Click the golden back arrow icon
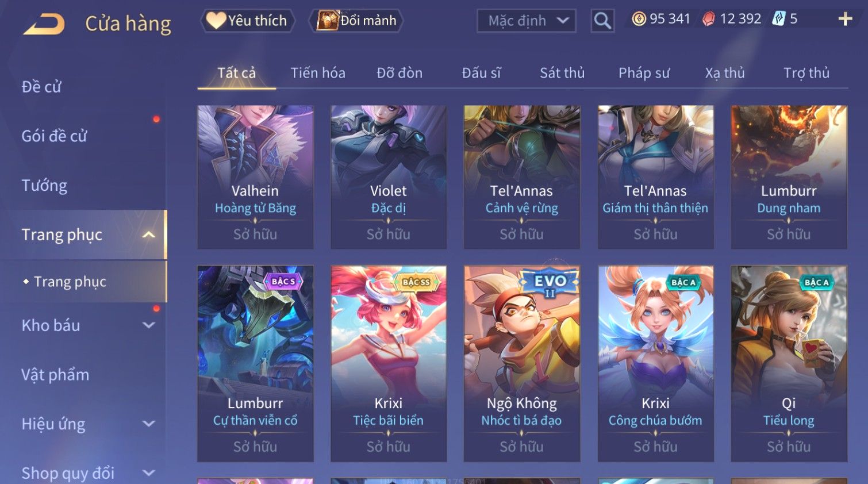Viewport: 868px width, 484px height. pyautogui.click(x=44, y=24)
